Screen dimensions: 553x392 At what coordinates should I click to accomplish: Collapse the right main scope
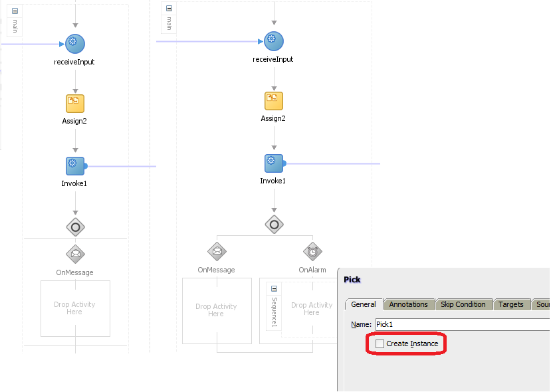pyautogui.click(x=169, y=8)
